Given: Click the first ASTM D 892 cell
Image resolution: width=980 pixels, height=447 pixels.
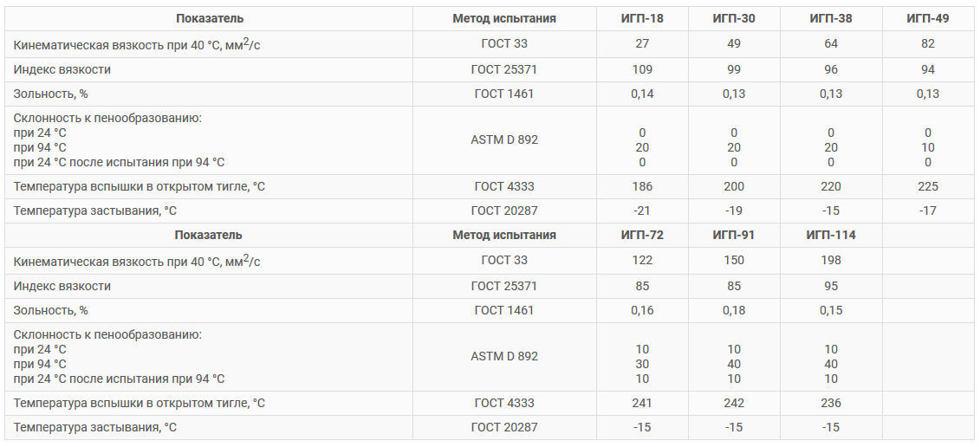Looking at the screenshot, I should 504,140.
